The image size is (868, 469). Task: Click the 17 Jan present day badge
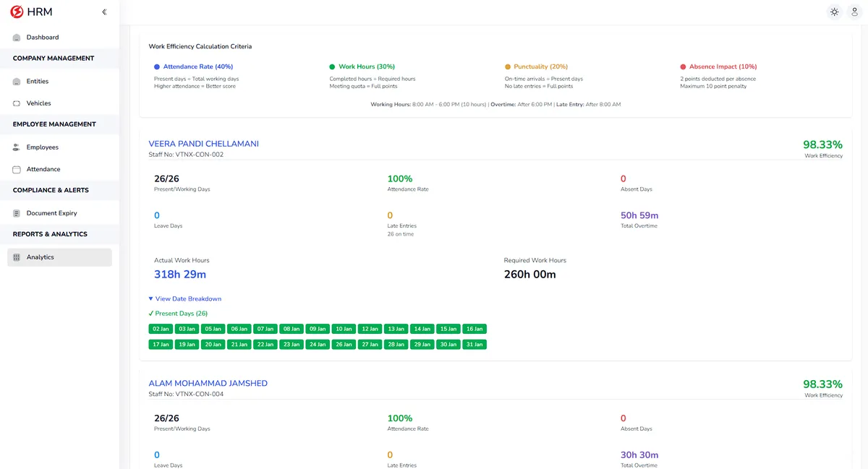click(160, 345)
